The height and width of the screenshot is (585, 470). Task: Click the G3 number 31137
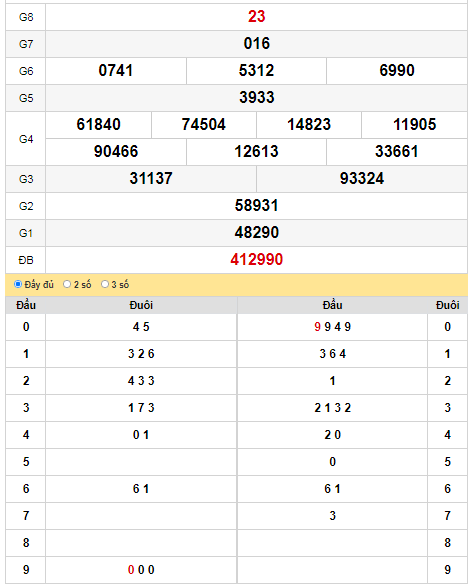coord(151,178)
